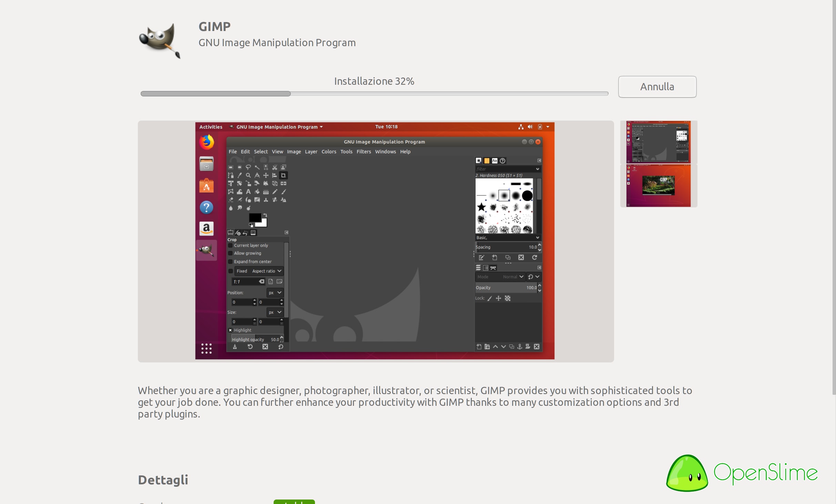The height and width of the screenshot is (504, 836).
Task: Open the Windows menu in the GIMP screenshot
Action: 385,152
